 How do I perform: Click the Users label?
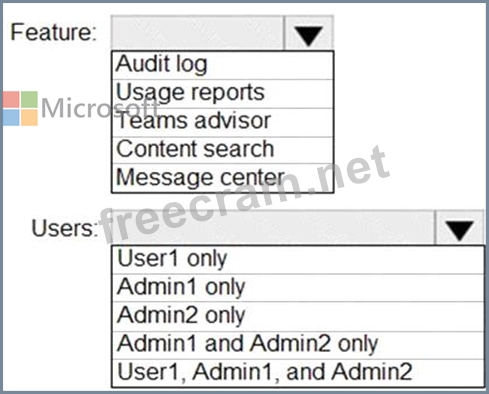click(64, 228)
